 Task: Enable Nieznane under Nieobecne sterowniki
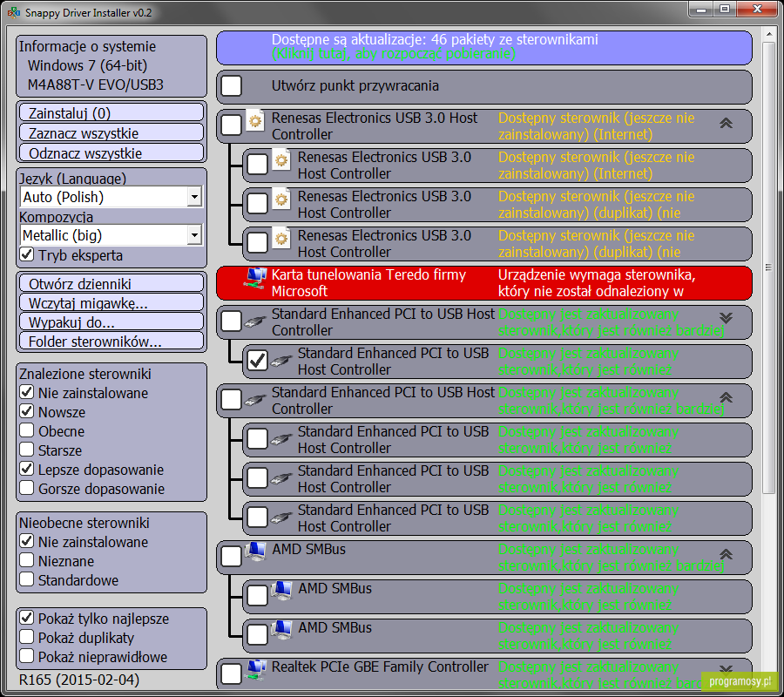tap(27, 560)
